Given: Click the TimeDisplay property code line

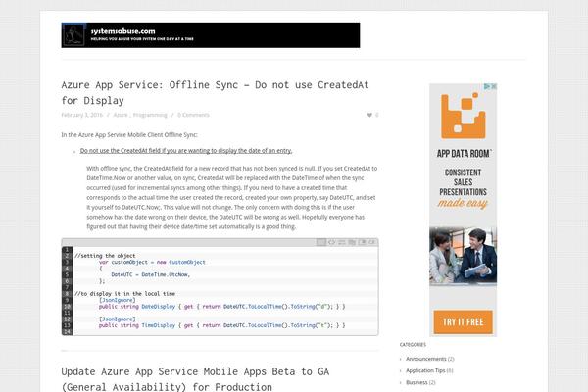Looking at the screenshot, I should point(222,325).
